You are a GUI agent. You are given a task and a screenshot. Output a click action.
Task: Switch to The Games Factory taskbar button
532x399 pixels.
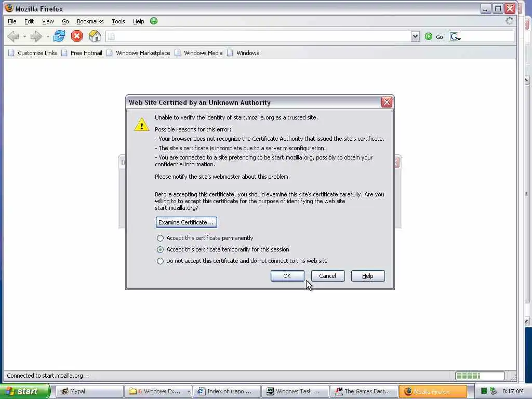click(364, 391)
